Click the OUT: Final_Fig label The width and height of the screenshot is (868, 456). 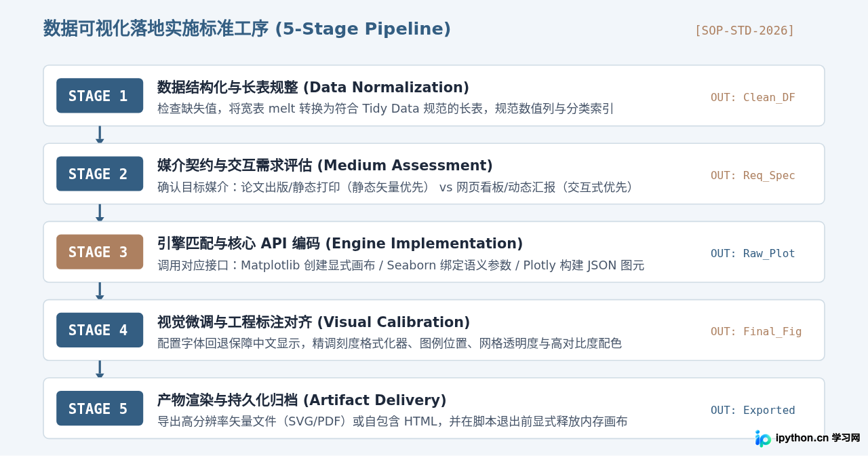(756, 332)
